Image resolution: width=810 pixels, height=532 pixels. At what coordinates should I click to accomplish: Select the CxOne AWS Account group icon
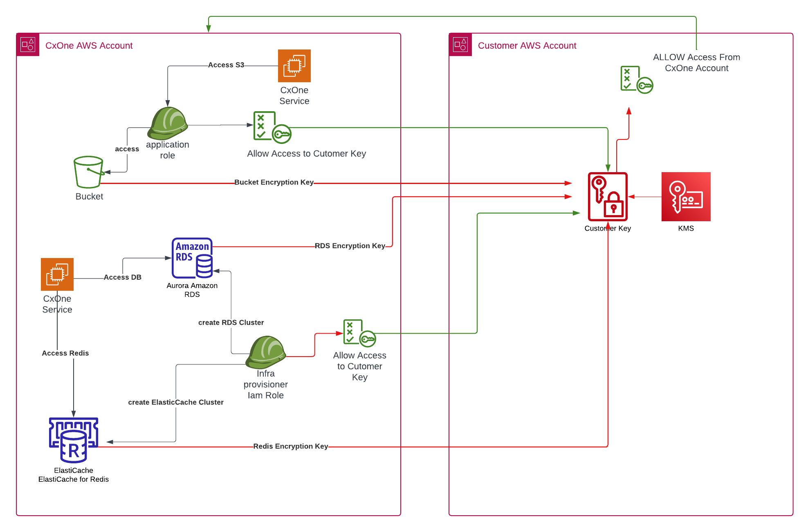click(x=28, y=45)
